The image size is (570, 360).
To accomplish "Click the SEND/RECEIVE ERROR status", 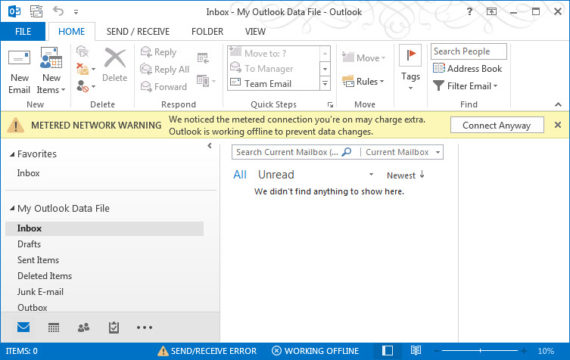I will click(207, 351).
